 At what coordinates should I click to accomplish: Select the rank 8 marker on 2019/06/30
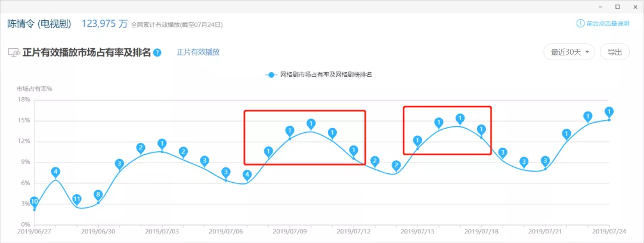(98, 195)
